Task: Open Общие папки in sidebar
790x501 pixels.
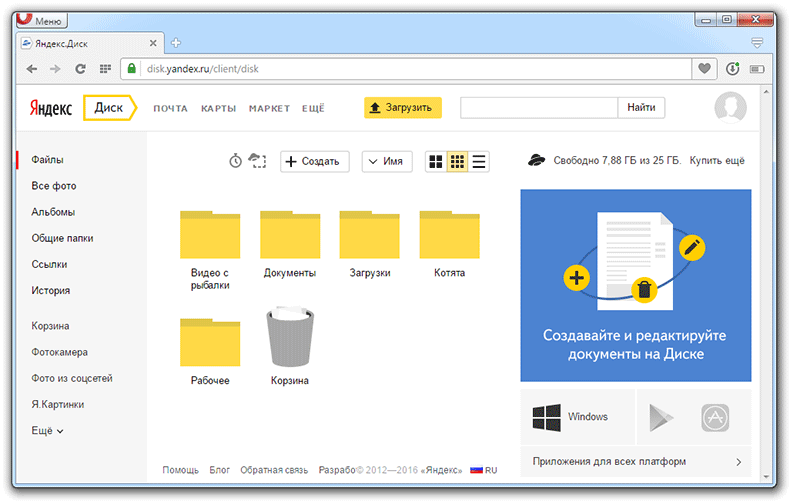Action: tap(62, 238)
